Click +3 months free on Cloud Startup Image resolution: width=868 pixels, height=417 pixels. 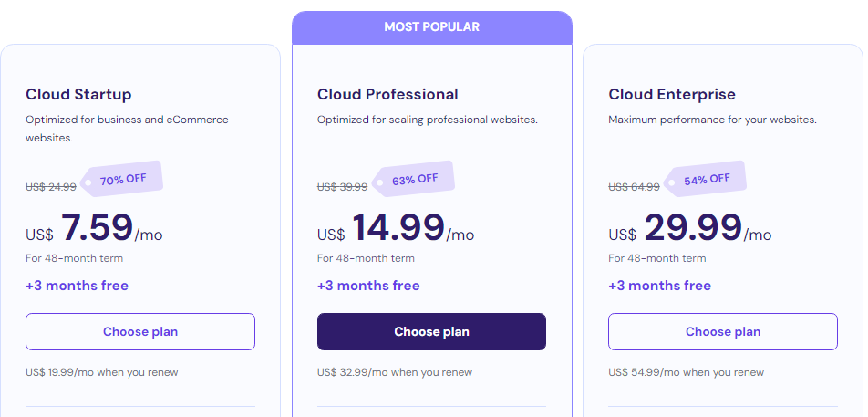[77, 286]
